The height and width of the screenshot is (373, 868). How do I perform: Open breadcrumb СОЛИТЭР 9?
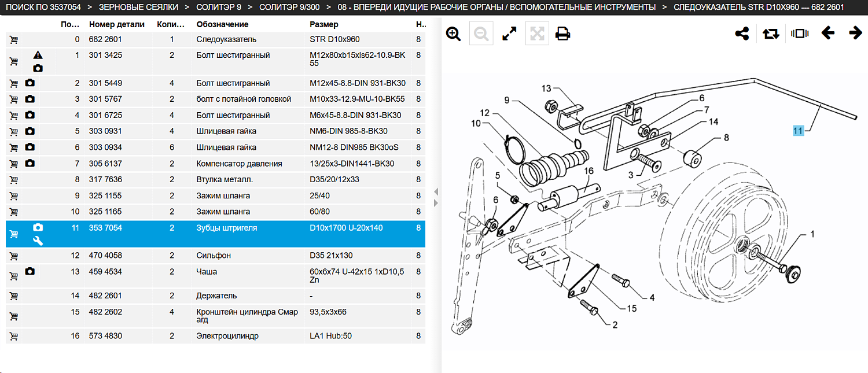point(219,8)
